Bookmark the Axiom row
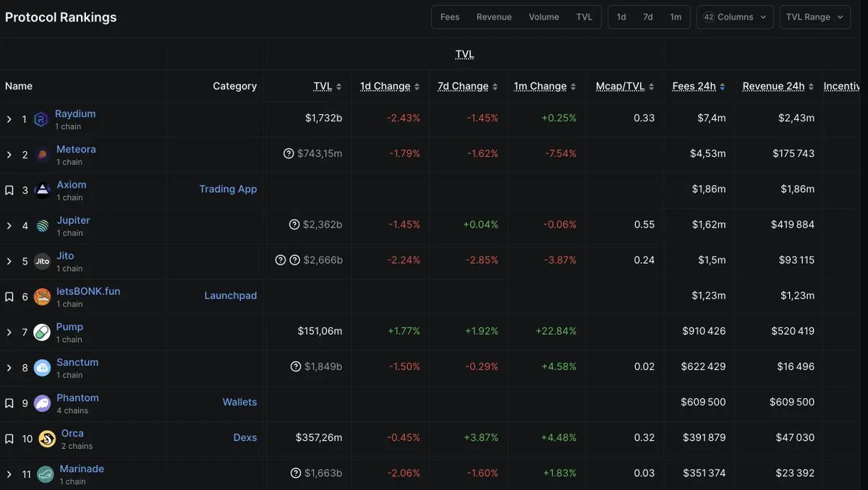The image size is (868, 490). tap(9, 190)
